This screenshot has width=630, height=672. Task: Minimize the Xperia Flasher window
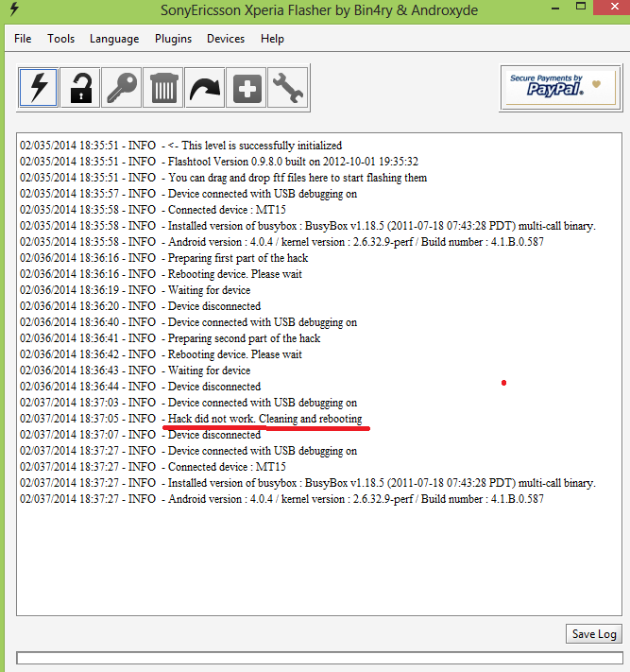[555, 8]
